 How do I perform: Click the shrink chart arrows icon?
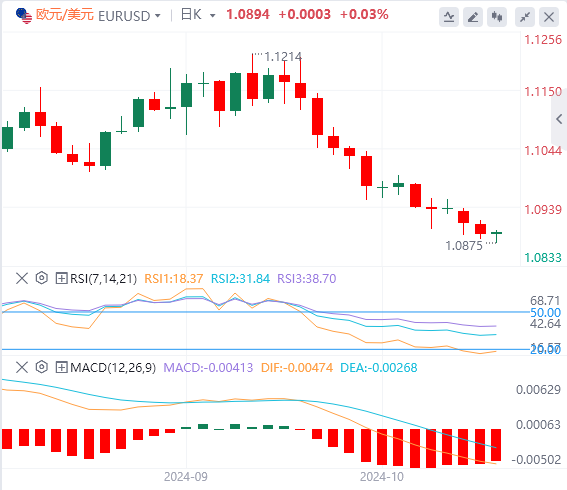click(x=525, y=17)
